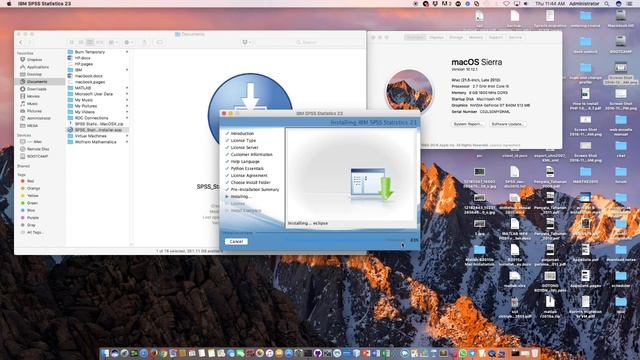The width and height of the screenshot is (640, 360).
Task: Select BOOTCAMP under Finder Devices
Action: click(x=38, y=156)
